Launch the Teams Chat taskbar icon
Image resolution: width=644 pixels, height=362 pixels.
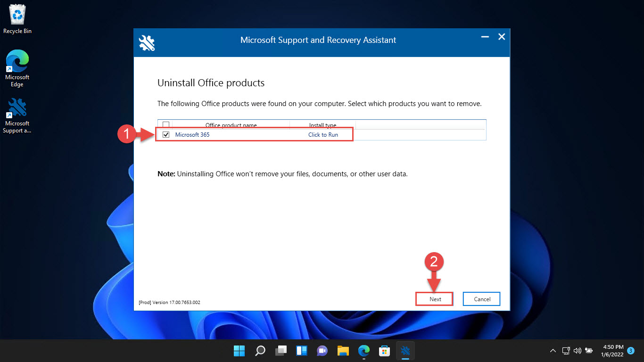coord(322,351)
